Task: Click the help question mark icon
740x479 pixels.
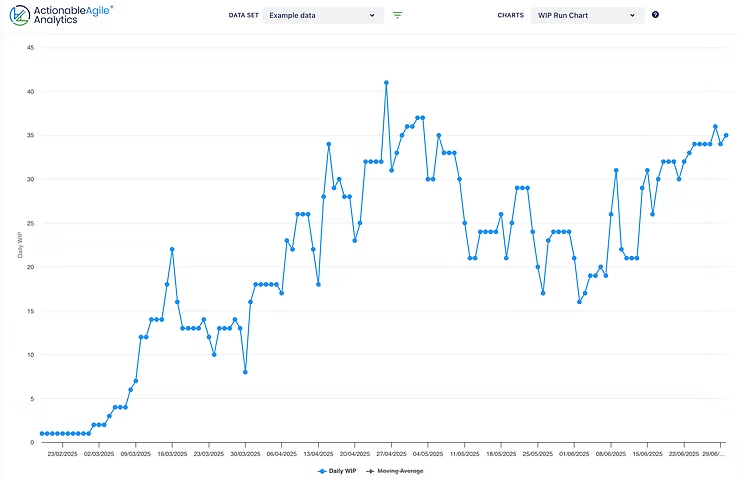Action: click(x=655, y=15)
